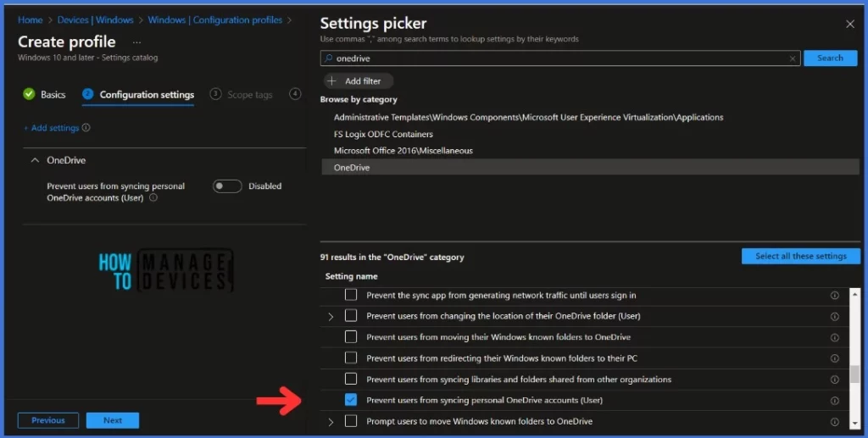Click the green Basics checkmark icon
Viewport: 868px width, 438px height.
29,95
